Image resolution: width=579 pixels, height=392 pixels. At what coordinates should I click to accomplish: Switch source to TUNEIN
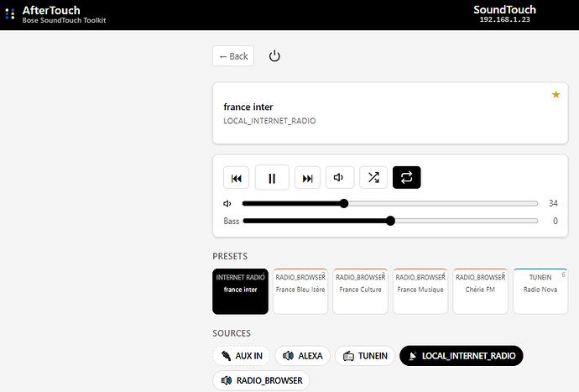(365, 356)
